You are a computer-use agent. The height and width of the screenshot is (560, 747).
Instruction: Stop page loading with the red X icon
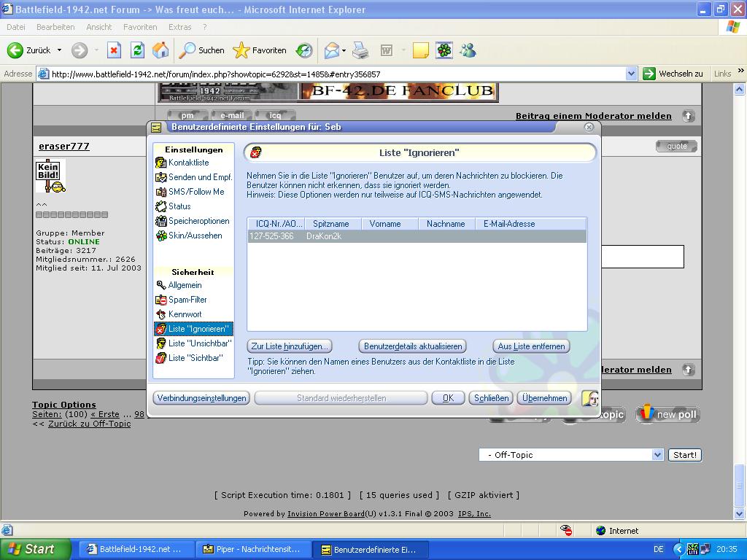click(114, 50)
